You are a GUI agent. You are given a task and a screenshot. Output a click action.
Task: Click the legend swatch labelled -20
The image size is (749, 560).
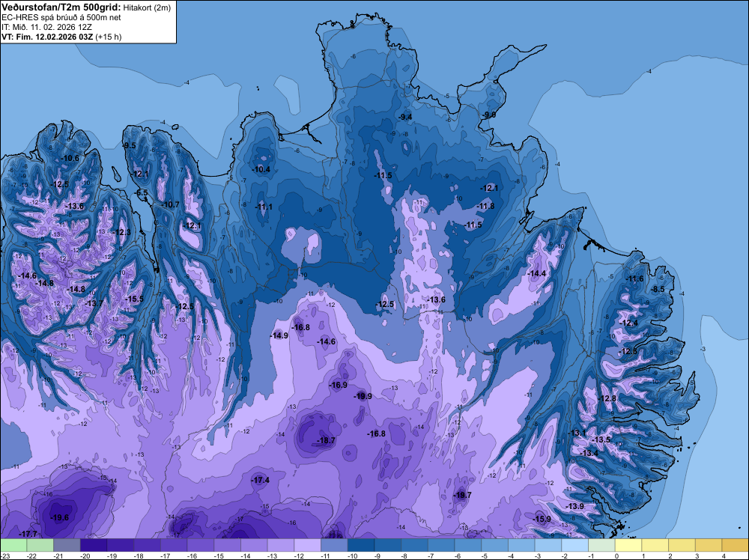94,545
